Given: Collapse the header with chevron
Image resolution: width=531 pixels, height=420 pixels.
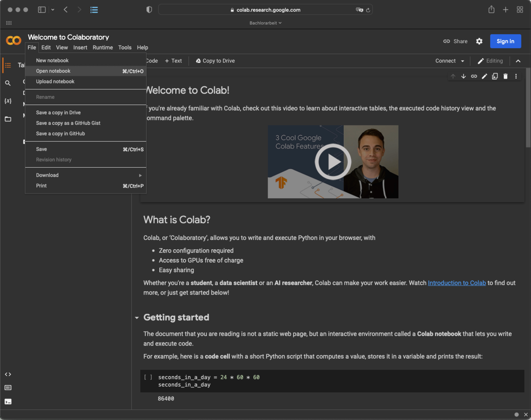Looking at the screenshot, I should click(x=518, y=61).
